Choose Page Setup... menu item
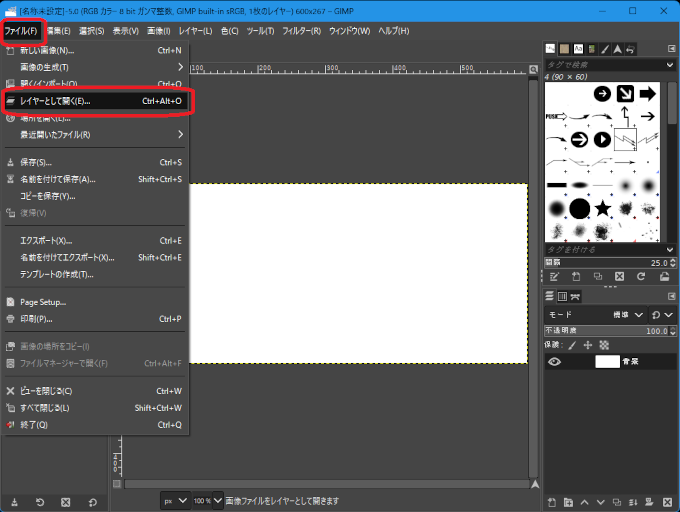This screenshot has height=512, width=680. [95, 302]
